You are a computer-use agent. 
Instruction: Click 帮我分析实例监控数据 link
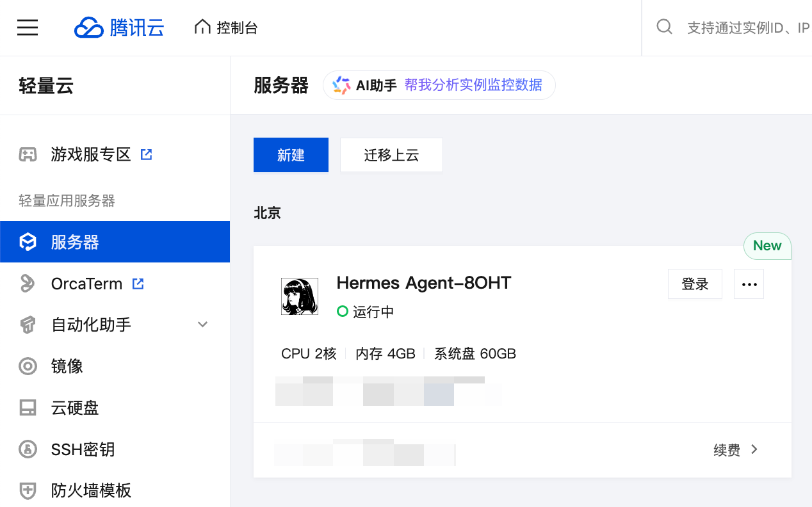coord(473,84)
